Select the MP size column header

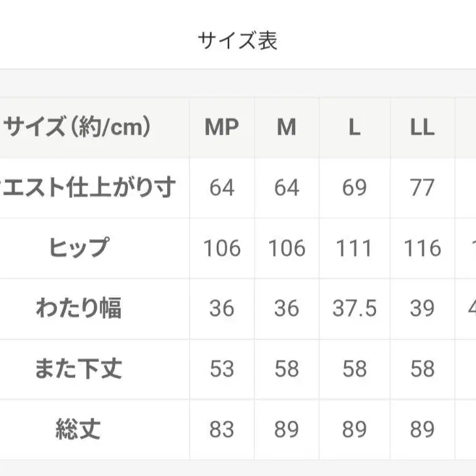coord(222,127)
